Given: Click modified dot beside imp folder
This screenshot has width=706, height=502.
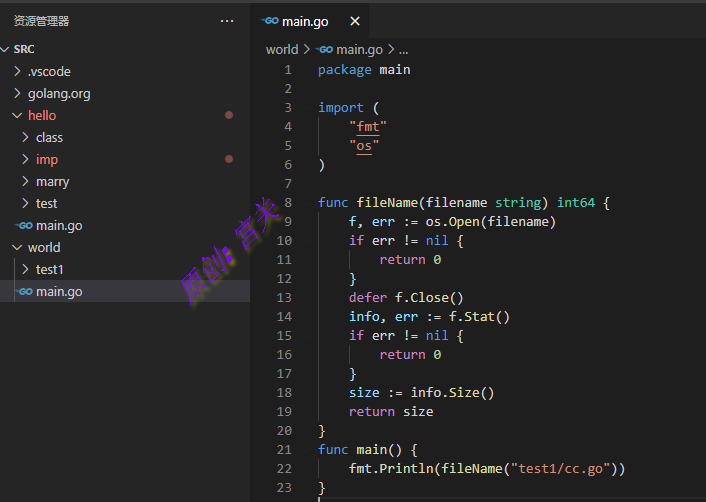Looking at the screenshot, I should pyautogui.click(x=229, y=159).
